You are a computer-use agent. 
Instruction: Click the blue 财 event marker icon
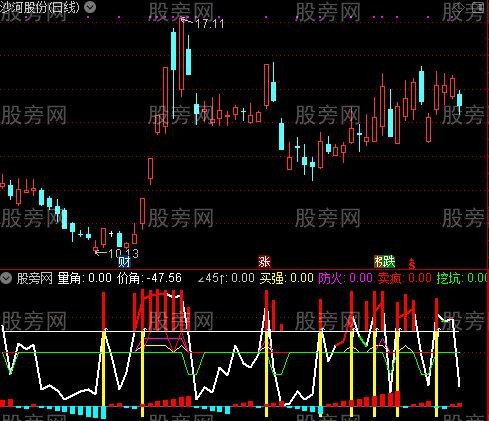(124, 262)
